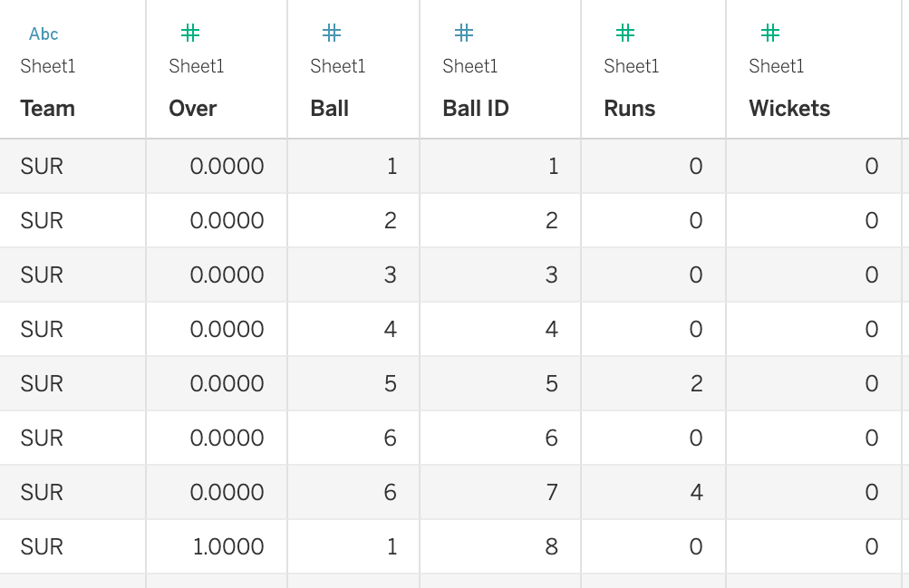Click the Sheet1 label above Team column
Viewport: 909px width, 588px height.
pos(48,66)
